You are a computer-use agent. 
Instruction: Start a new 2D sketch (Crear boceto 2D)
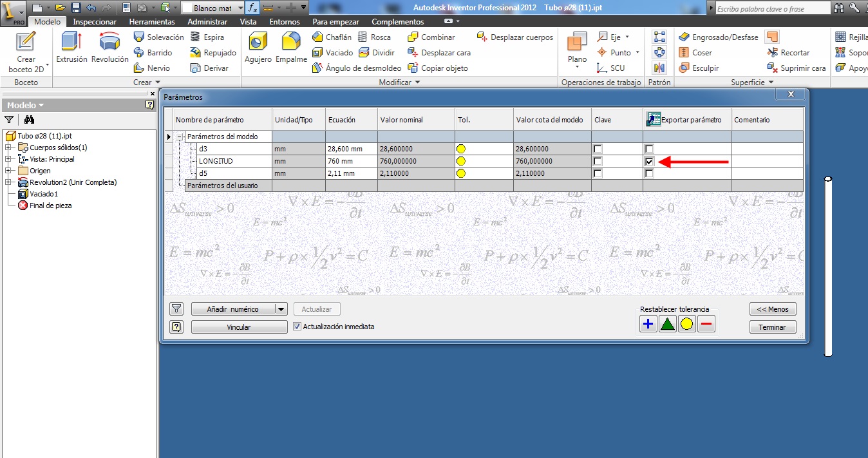tap(26, 52)
